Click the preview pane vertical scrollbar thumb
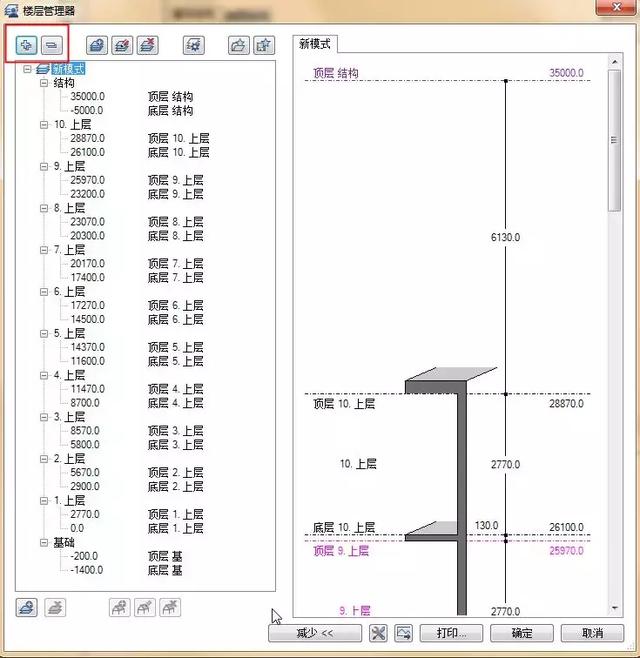The image size is (640, 658). (615, 141)
